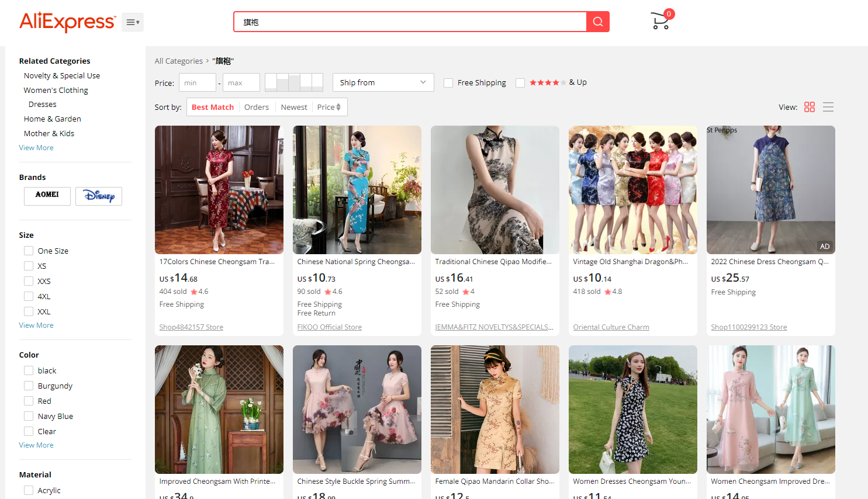This screenshot has width=868, height=499.
Task: Tick the Burgundy color checkbox
Action: (29, 386)
